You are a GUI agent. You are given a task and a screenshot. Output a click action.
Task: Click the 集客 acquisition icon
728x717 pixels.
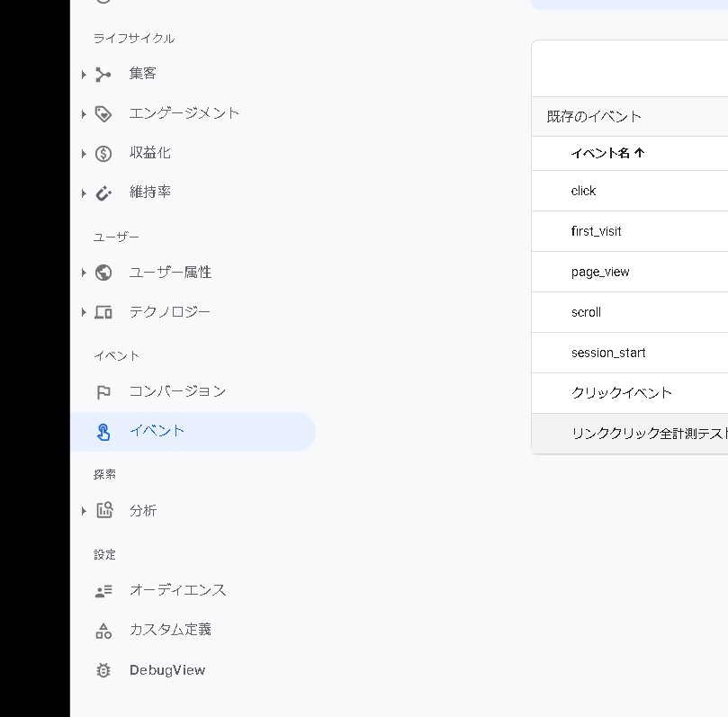(103, 75)
